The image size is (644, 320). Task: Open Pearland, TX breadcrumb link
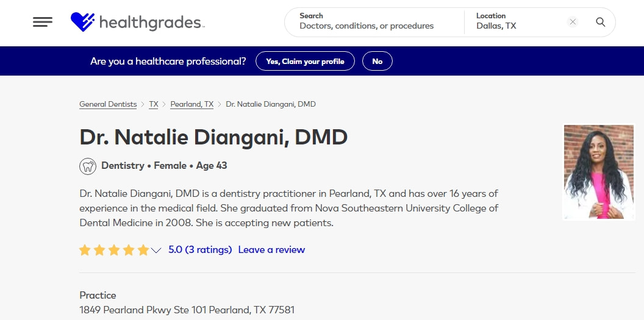[192, 104]
